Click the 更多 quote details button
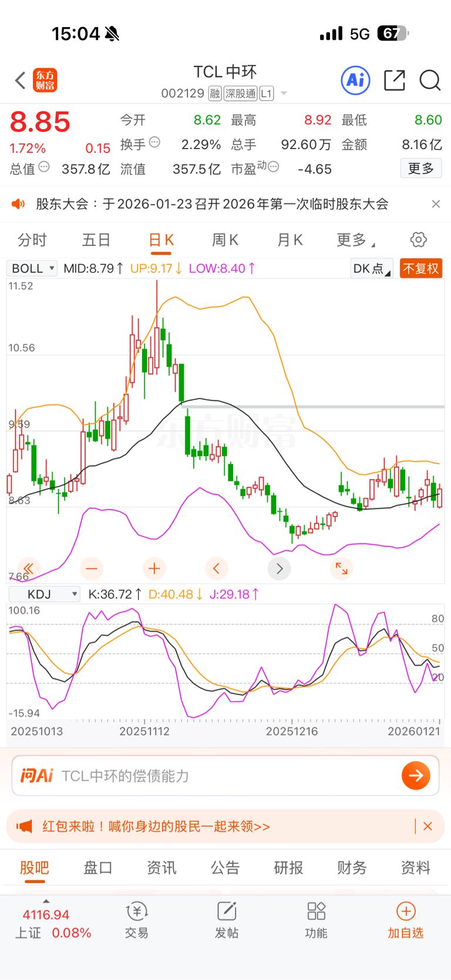 421,169
